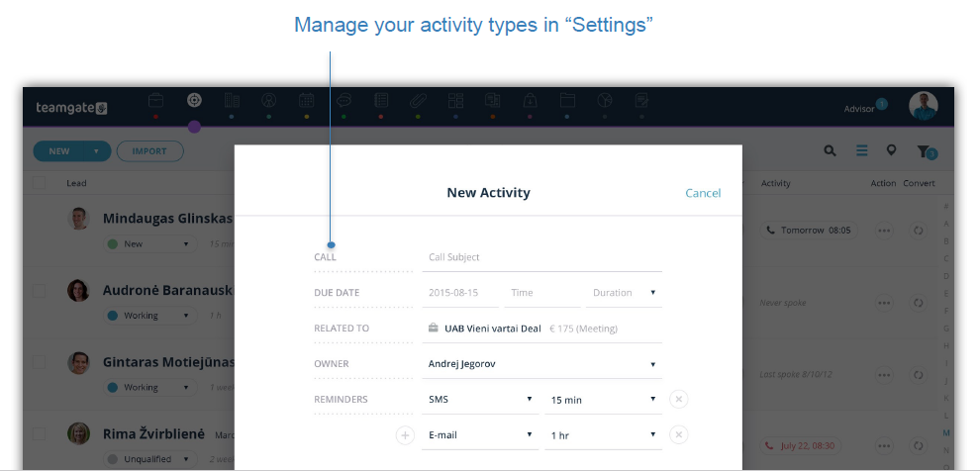Open the dashboard tiles icon in navbar

click(455, 100)
